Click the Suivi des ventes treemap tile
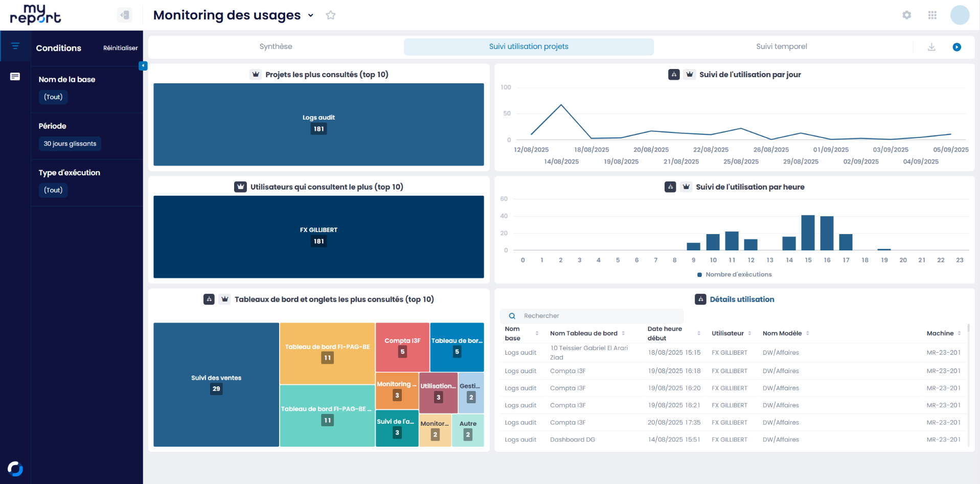The image size is (980, 484). point(216,384)
